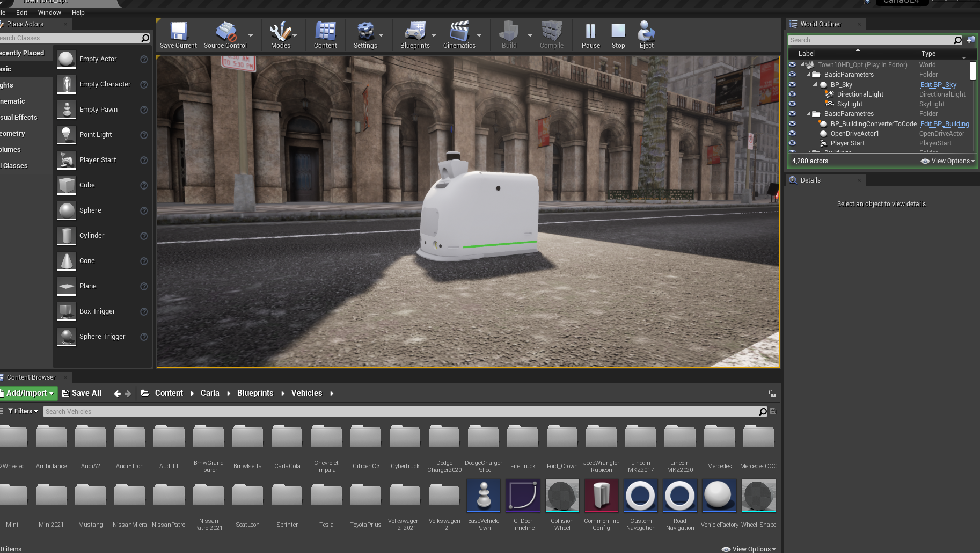Viewport: 980px width, 553px height.
Task: Eject from the player pawn
Action: (x=646, y=34)
